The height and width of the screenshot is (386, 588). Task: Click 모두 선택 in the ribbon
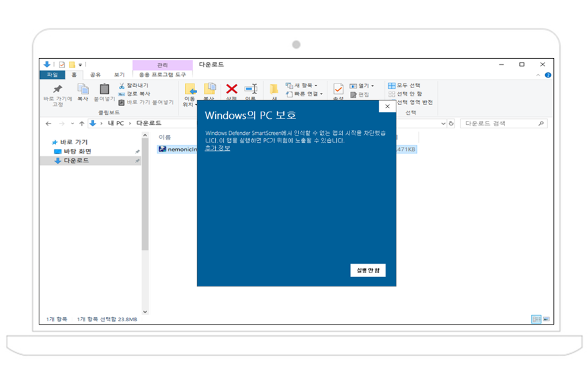pos(404,85)
